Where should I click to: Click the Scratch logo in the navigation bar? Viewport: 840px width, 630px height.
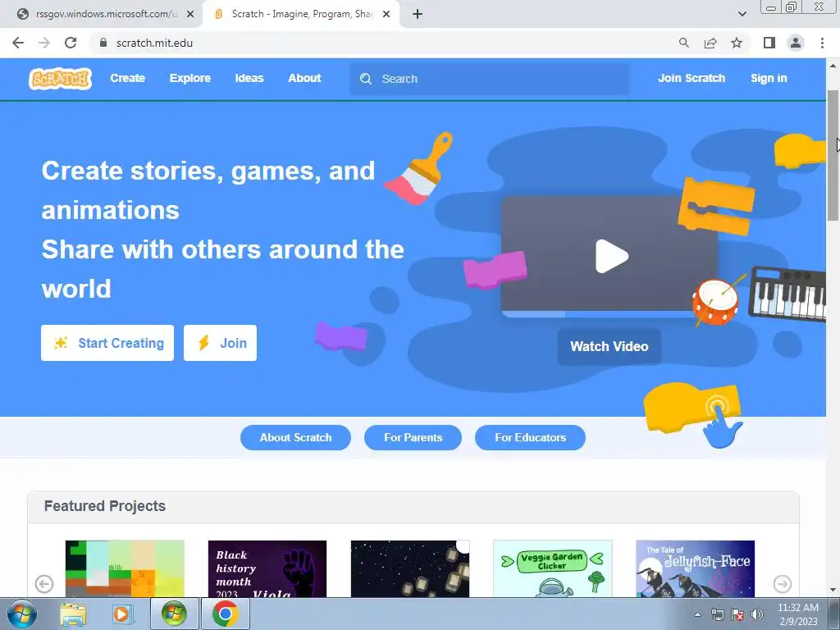[x=60, y=78]
